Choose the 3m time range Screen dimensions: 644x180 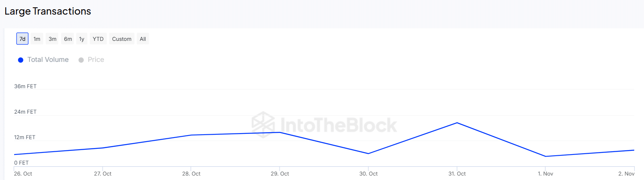pos(53,39)
